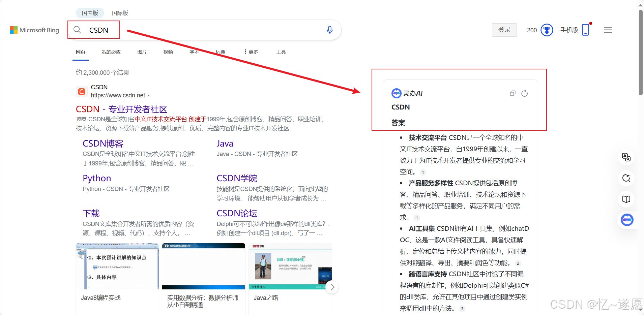
Task: Expand the 更多 menu
Action: [251, 52]
